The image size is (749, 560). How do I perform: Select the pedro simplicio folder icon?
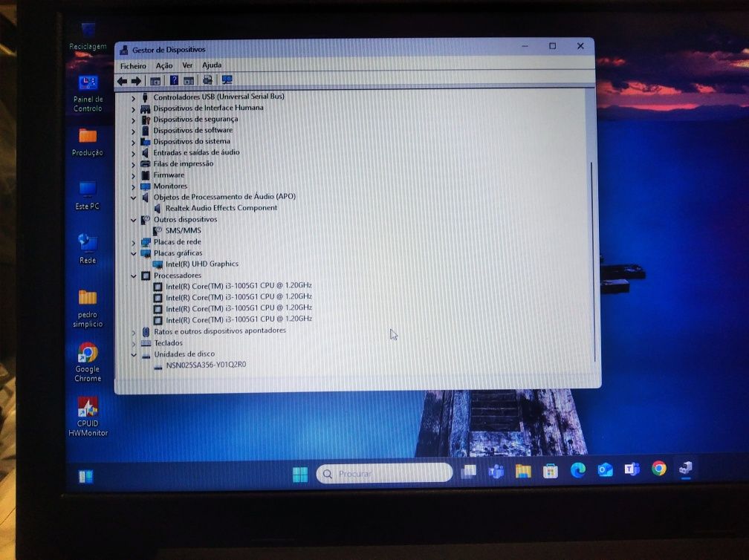click(88, 308)
